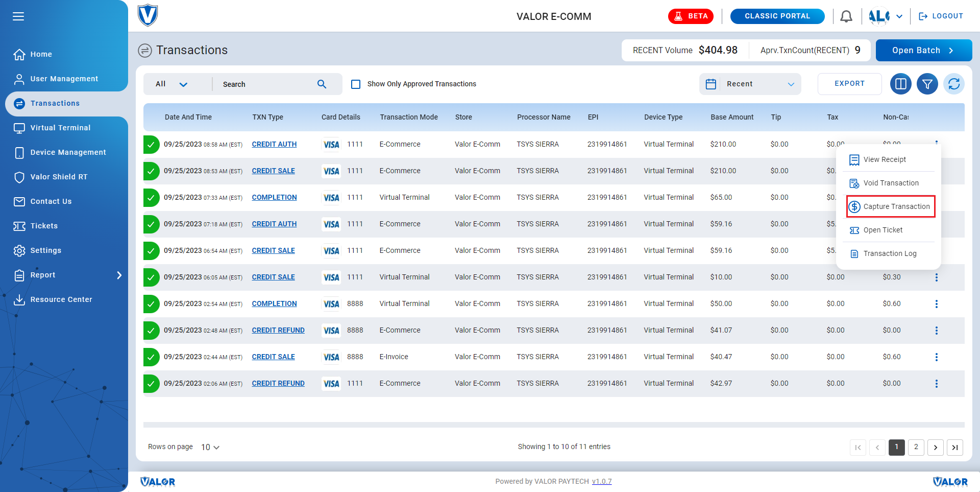The width and height of the screenshot is (980, 492).
Task: Open Virtual Terminal in sidebar
Action: pyautogui.click(x=60, y=128)
